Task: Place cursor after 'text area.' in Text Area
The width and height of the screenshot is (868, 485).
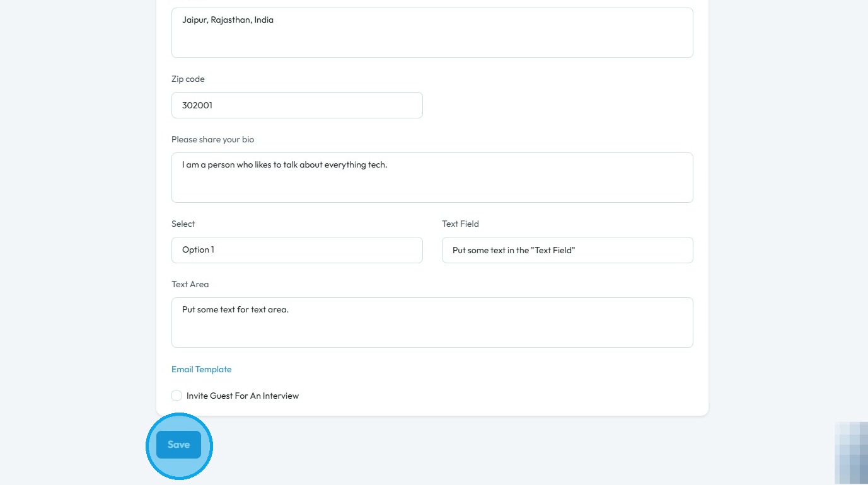Action: (x=289, y=310)
